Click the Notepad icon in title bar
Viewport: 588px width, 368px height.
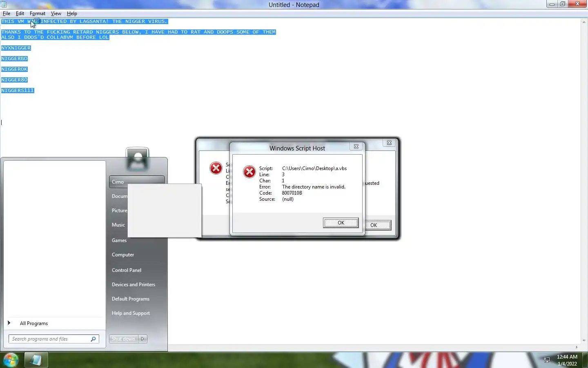[x=4, y=4]
